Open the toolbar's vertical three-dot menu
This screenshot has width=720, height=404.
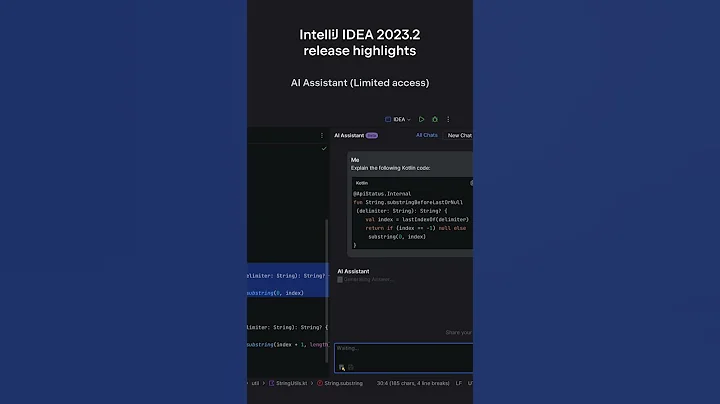(448, 119)
